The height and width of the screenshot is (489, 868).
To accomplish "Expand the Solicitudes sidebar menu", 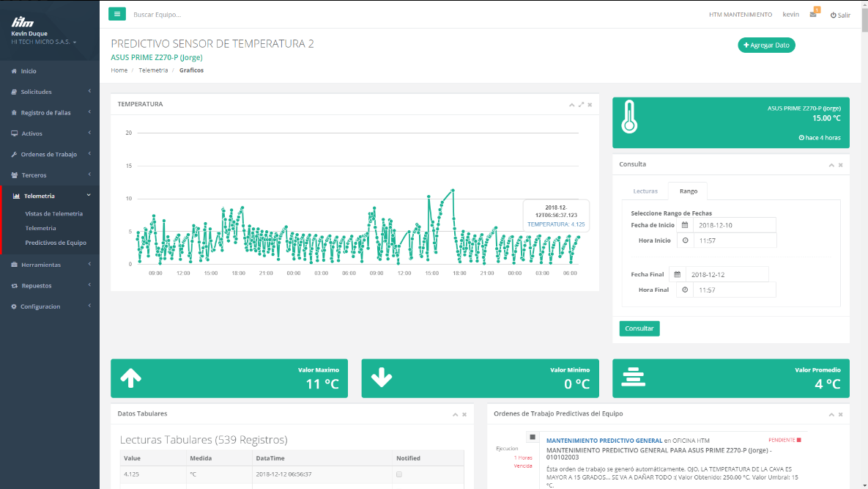I will (x=50, y=92).
